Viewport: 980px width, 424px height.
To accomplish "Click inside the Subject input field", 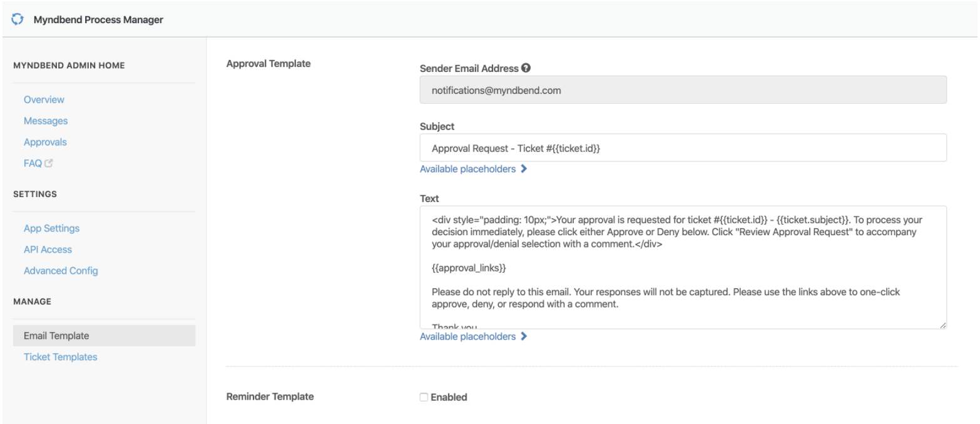I will tap(626, 147).
